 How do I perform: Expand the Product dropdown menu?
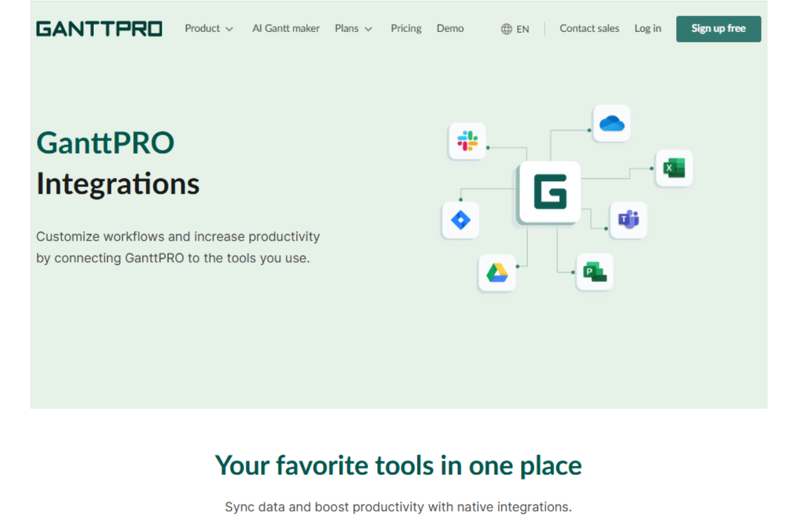[x=209, y=29]
